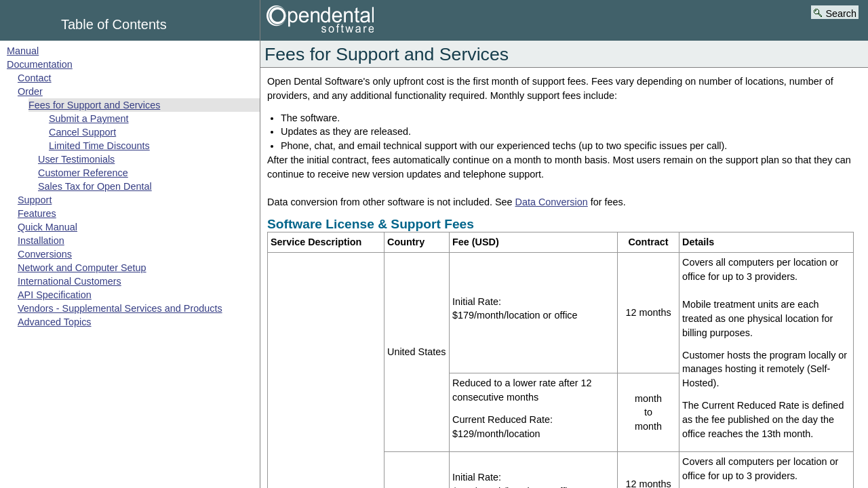Go to the Contact page

[x=34, y=78]
